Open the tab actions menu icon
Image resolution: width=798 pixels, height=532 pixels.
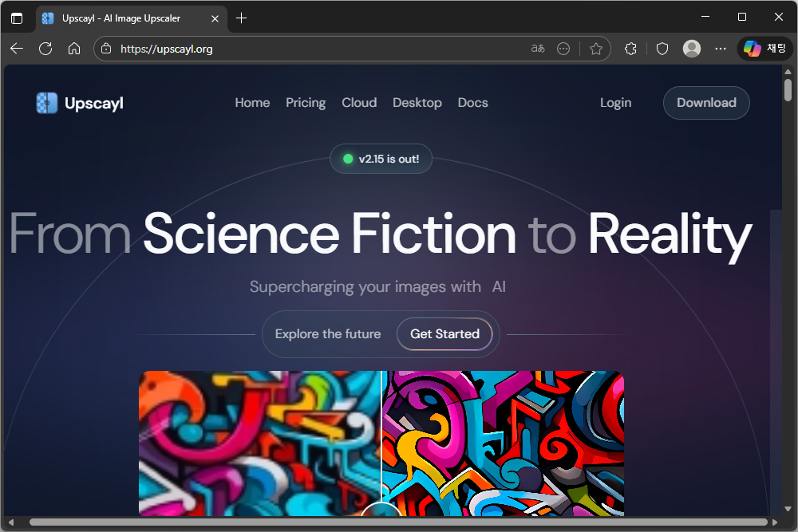point(17,18)
